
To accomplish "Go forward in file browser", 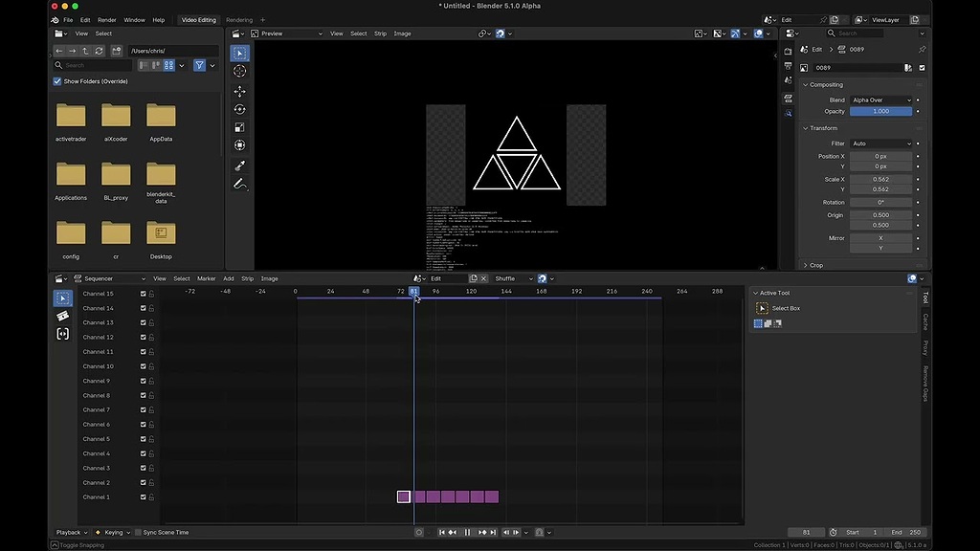I will (73, 51).
